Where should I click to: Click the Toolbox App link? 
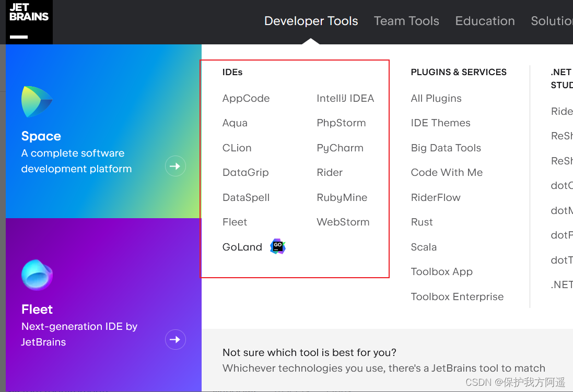pos(441,271)
